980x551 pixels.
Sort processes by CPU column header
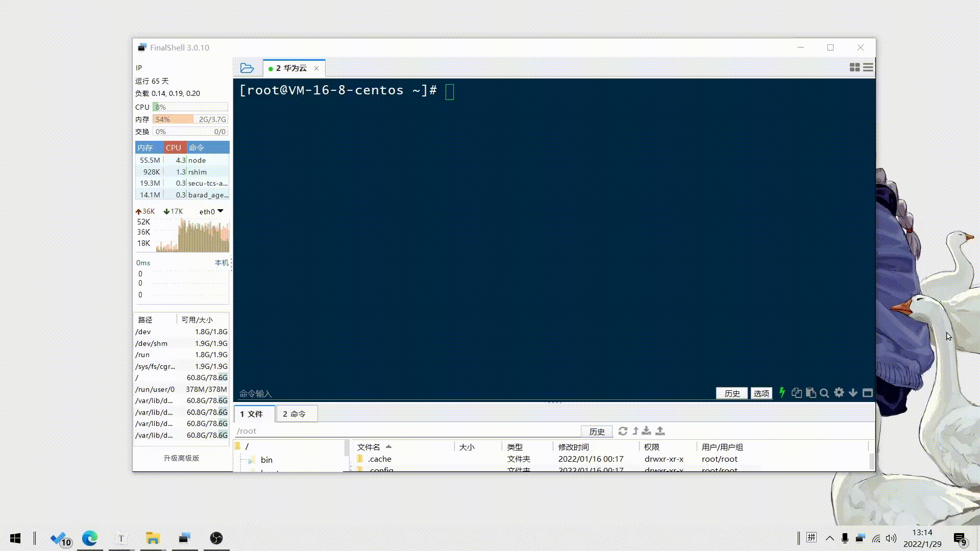pos(174,147)
